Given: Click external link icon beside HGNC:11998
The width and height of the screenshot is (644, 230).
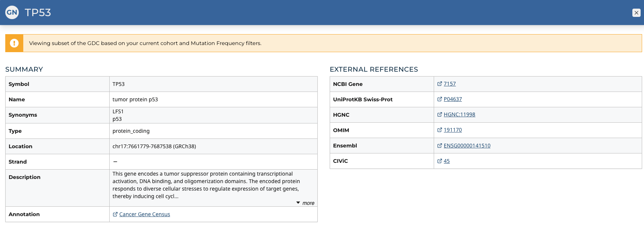Looking at the screenshot, I should [x=440, y=114].
